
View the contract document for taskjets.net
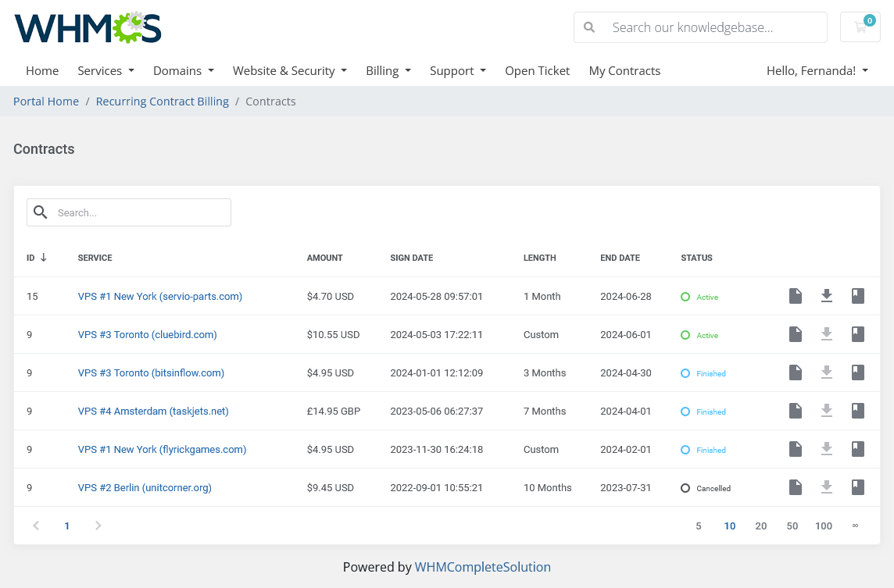pyautogui.click(x=796, y=410)
